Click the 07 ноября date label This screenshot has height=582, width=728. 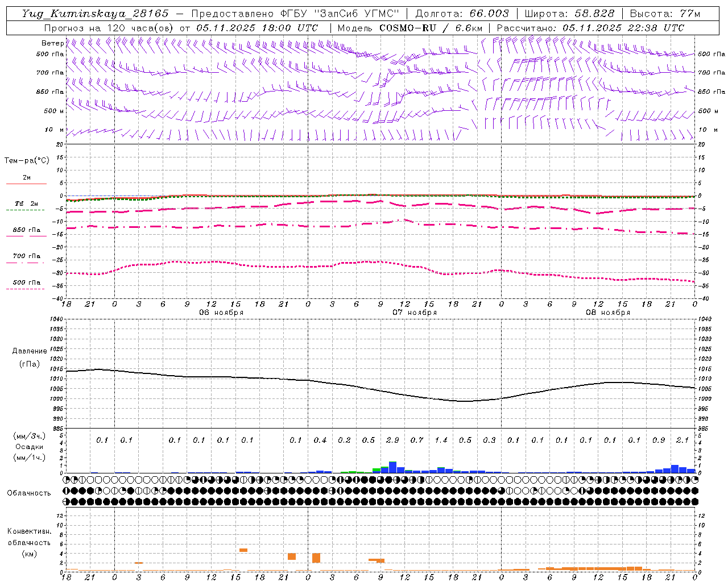[415, 313]
